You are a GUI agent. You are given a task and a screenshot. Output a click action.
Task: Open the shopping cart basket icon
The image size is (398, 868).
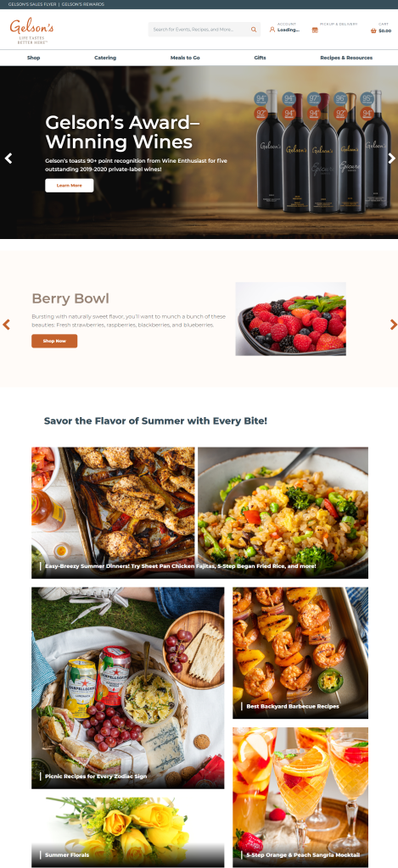pyautogui.click(x=373, y=31)
